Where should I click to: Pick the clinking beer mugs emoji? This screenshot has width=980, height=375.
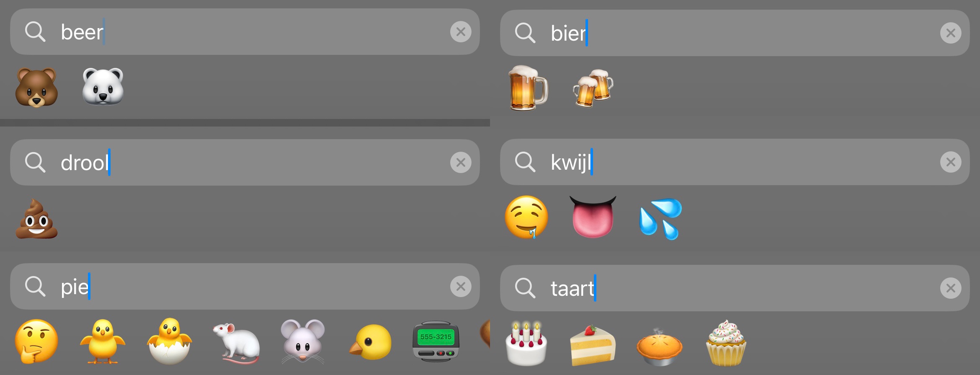593,88
